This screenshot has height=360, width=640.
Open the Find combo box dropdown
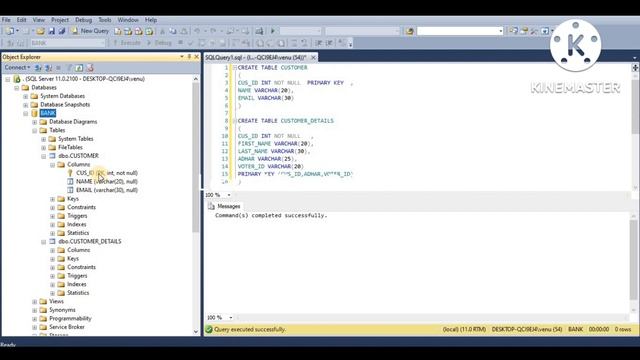[x=500, y=31]
